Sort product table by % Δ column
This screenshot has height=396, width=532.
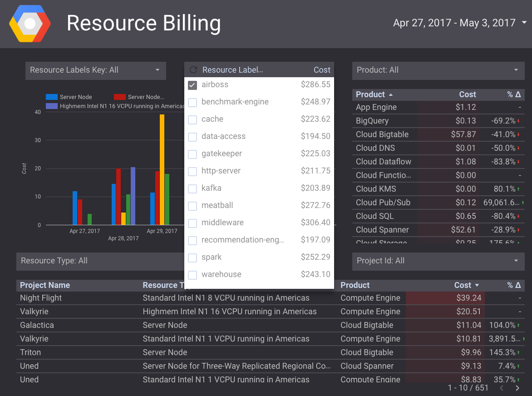pyautogui.click(x=514, y=94)
